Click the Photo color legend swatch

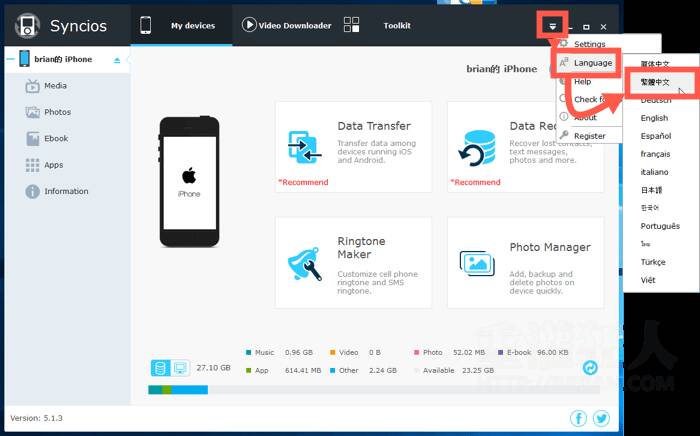(x=417, y=353)
